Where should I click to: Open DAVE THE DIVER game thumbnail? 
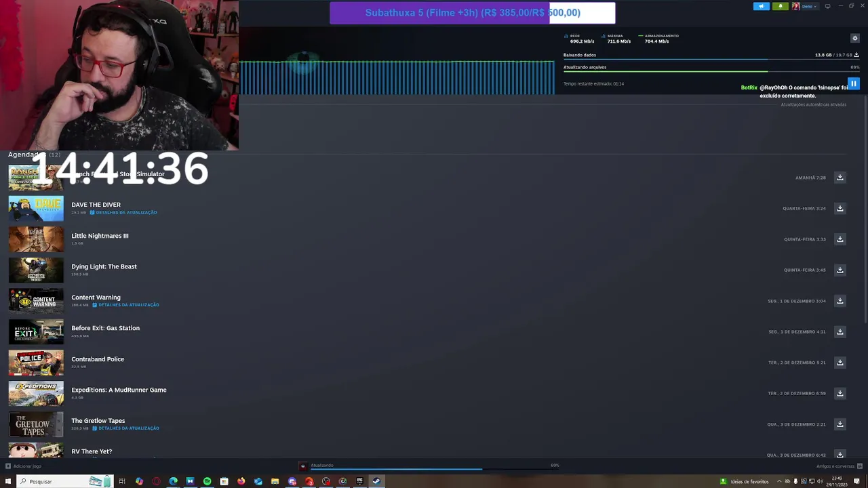click(x=36, y=209)
